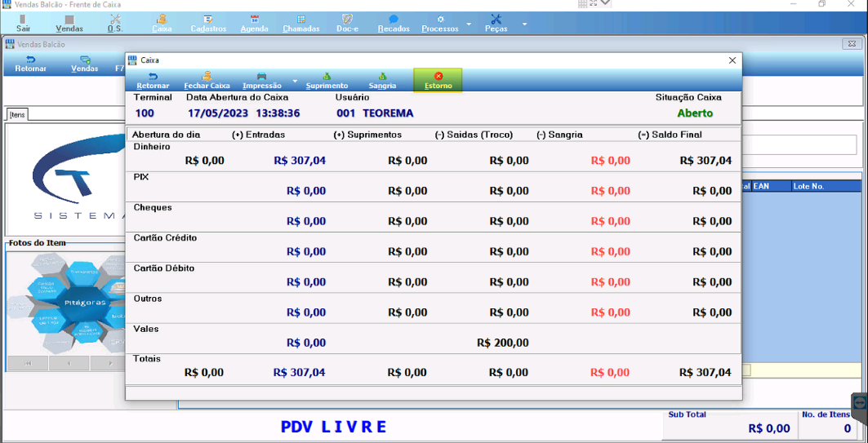The width and height of the screenshot is (868, 443).
Task: Close the Vendas Balcão inner window
Action: (852, 44)
